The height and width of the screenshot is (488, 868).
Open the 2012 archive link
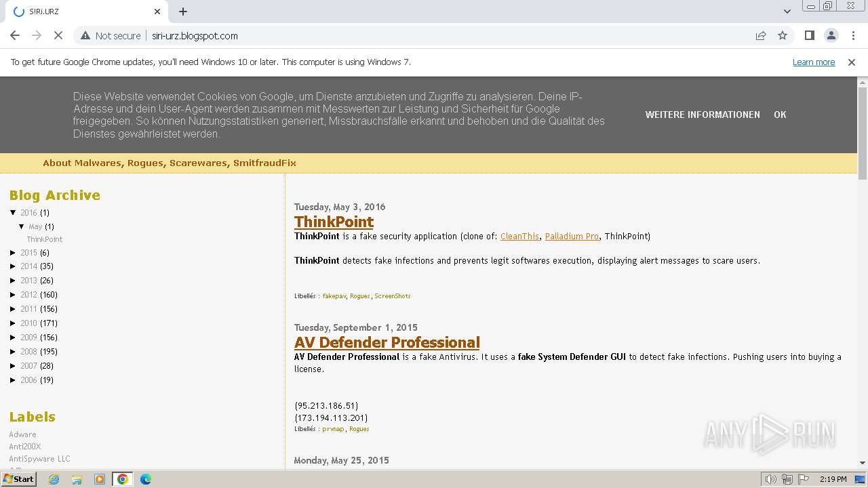coord(28,295)
